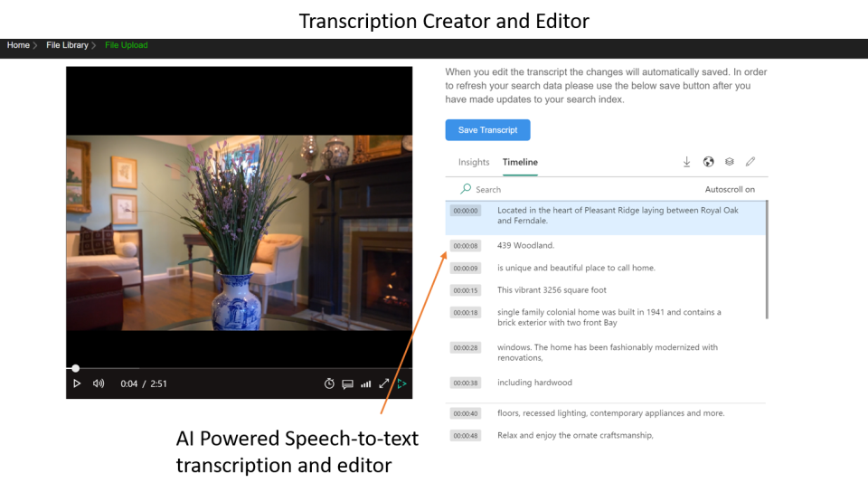Toggle closed captions icon
Viewport: 868px width, 492px height.
(x=347, y=384)
